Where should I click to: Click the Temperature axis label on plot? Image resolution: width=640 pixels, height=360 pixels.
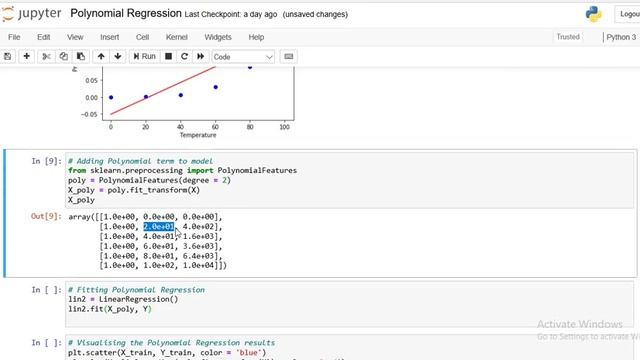198,135
